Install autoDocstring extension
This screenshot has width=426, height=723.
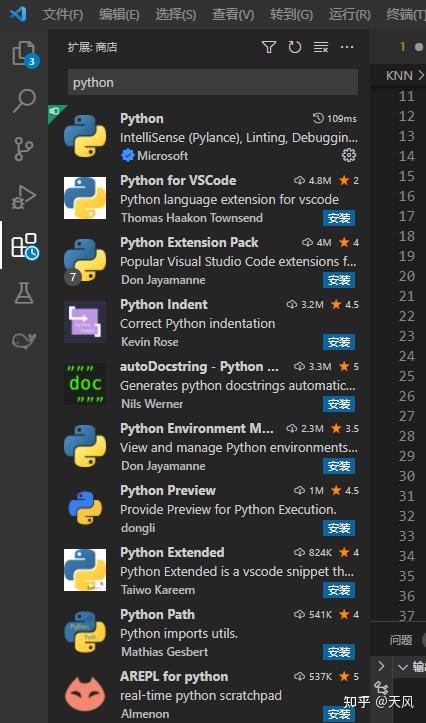(339, 404)
